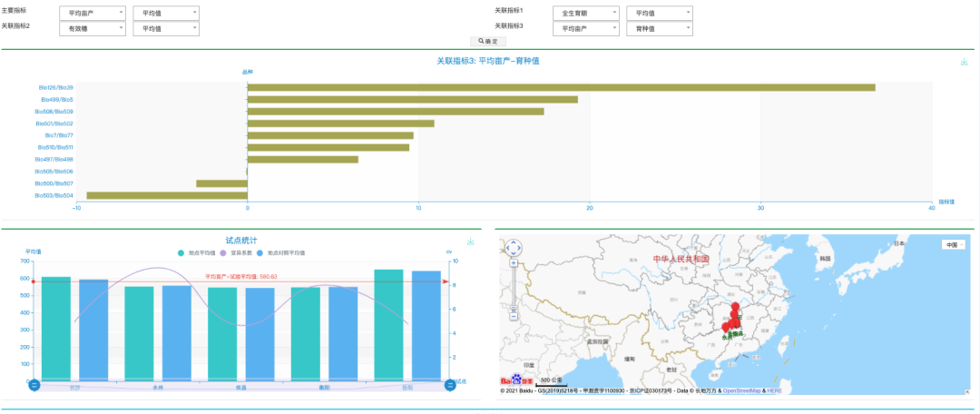
Task: Click the Bio505/Bio506 variety label
Action: (54, 172)
